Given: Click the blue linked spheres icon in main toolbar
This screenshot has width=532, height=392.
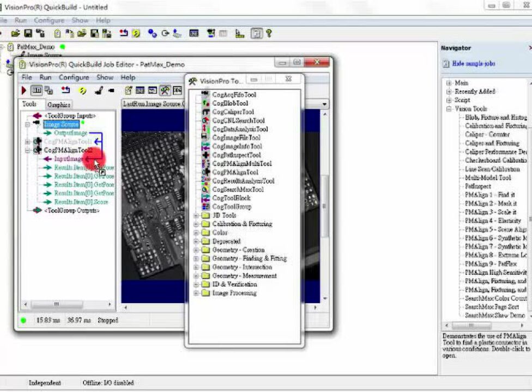Looking at the screenshot, I should pos(152,33).
